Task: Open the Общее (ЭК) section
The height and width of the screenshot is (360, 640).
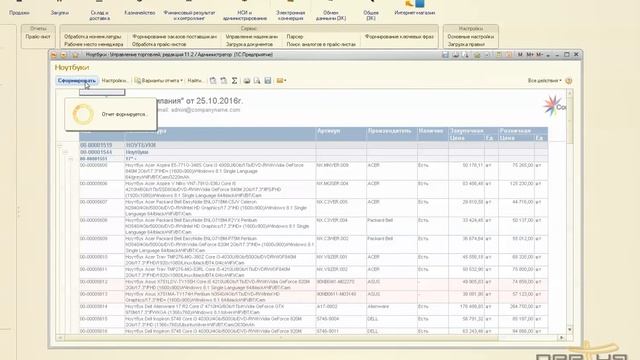Action: click(371, 16)
